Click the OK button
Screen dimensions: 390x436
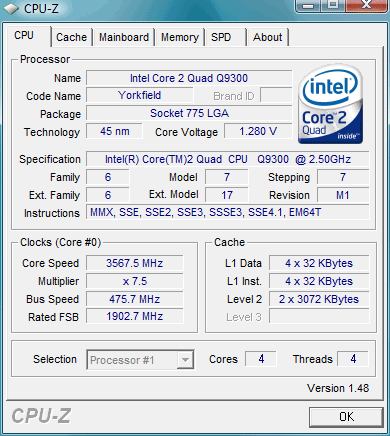click(x=346, y=417)
